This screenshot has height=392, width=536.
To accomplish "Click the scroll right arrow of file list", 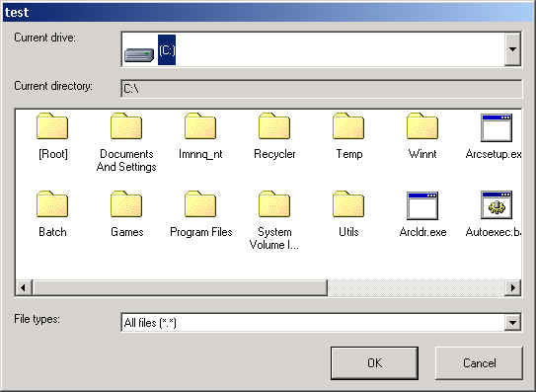I will [512, 287].
